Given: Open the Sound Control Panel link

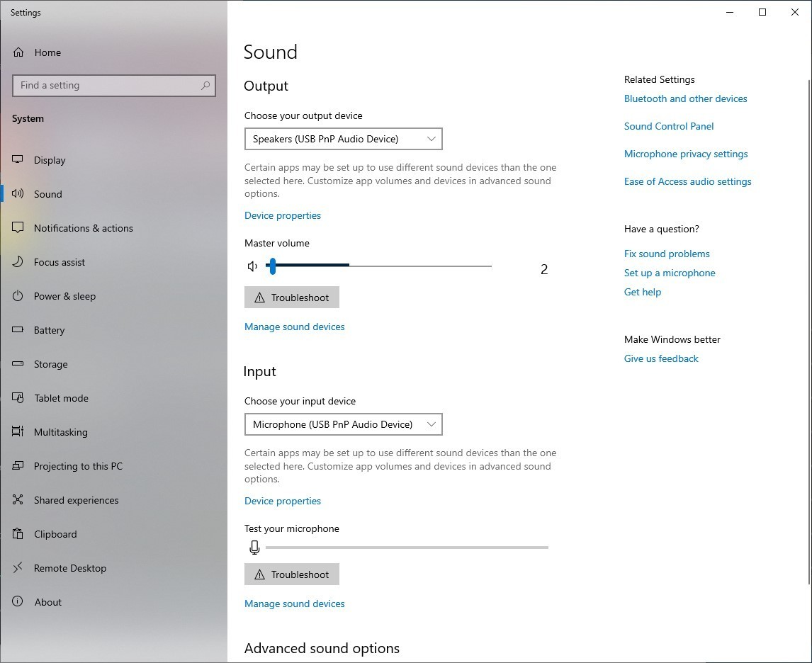Looking at the screenshot, I should [x=668, y=126].
